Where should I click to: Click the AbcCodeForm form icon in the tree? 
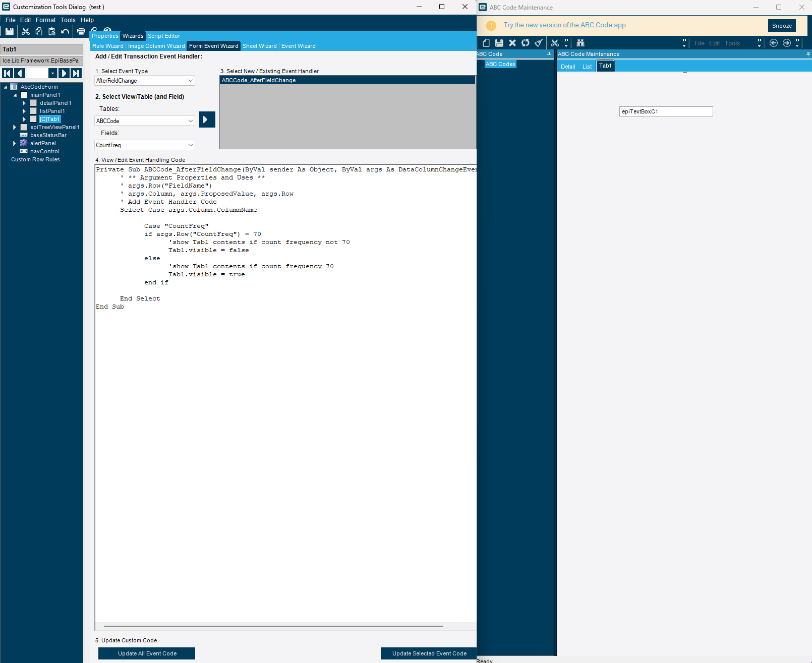[x=14, y=87]
